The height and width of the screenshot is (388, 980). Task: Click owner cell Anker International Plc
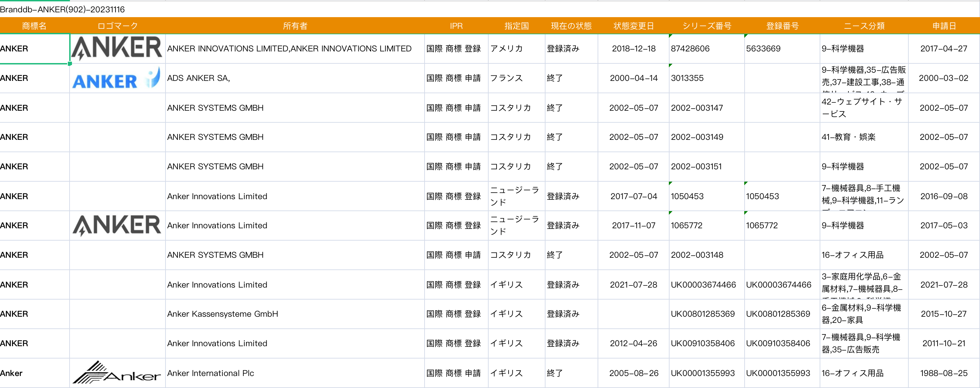(x=295, y=373)
